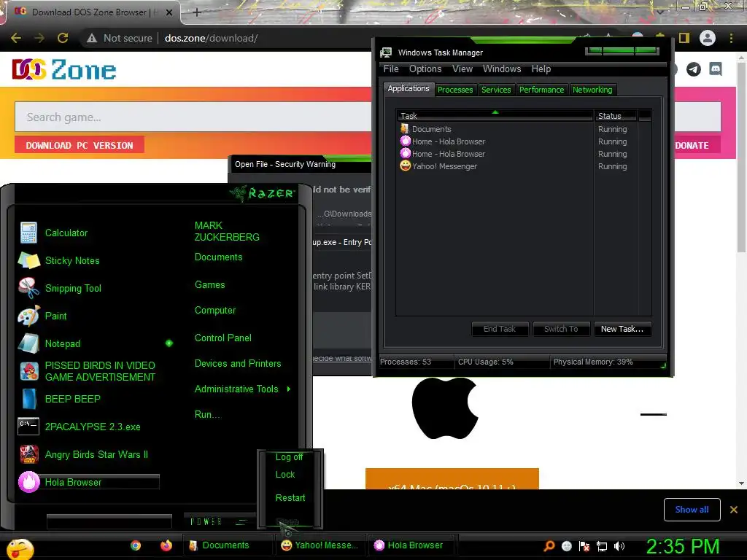This screenshot has width=747, height=560.
Task: Open Calculator icon in Start menu
Action: [28, 233]
